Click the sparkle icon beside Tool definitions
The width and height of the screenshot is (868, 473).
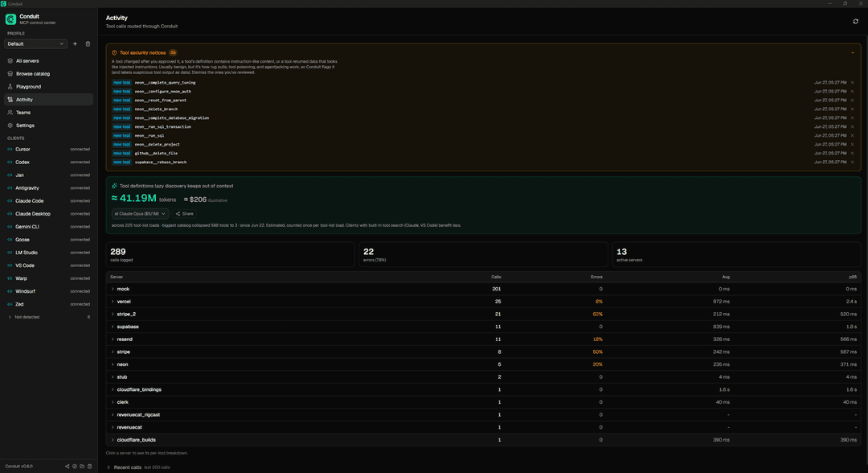click(115, 186)
